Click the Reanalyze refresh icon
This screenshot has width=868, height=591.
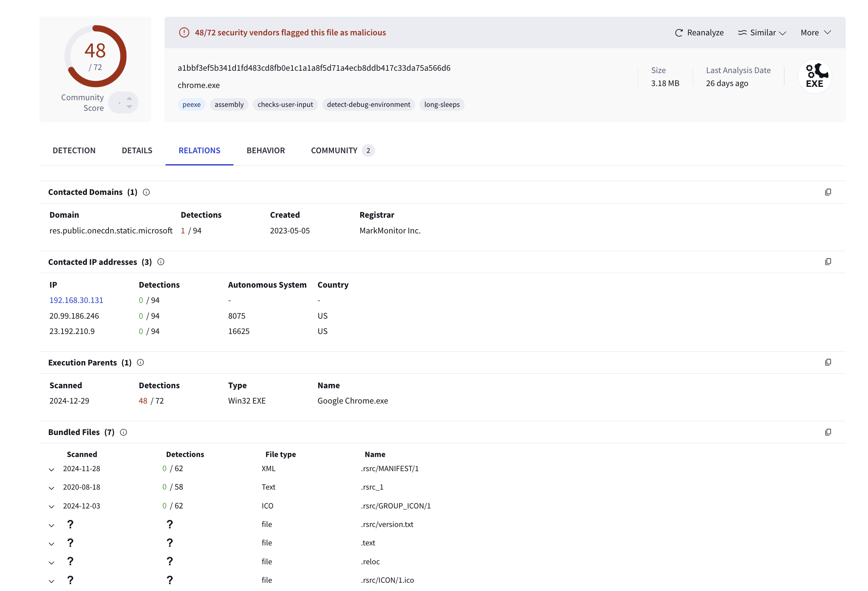click(x=679, y=33)
